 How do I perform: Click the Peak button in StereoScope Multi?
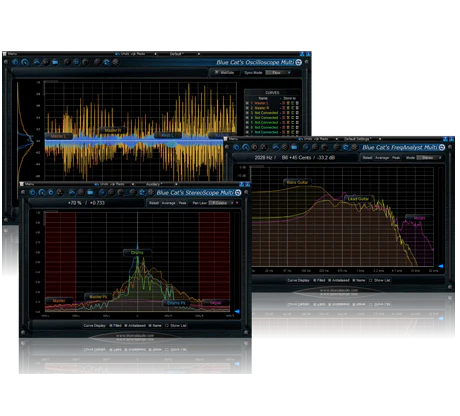(182, 203)
